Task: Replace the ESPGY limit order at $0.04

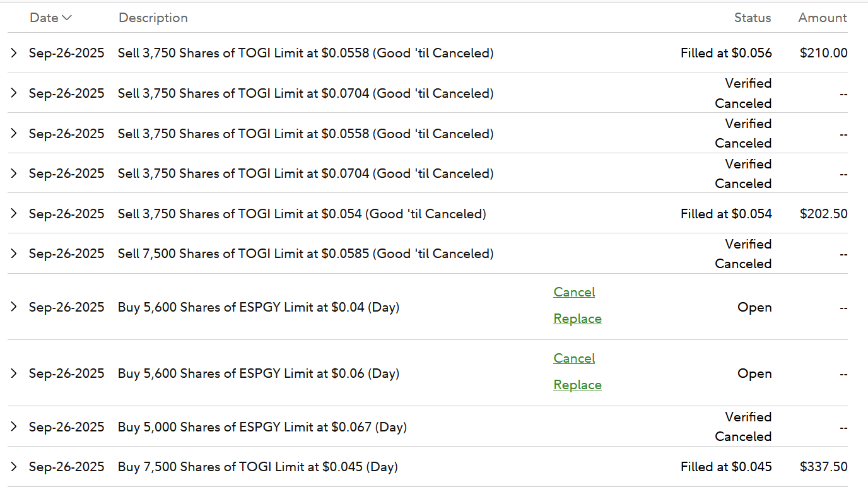Action: [577, 319]
